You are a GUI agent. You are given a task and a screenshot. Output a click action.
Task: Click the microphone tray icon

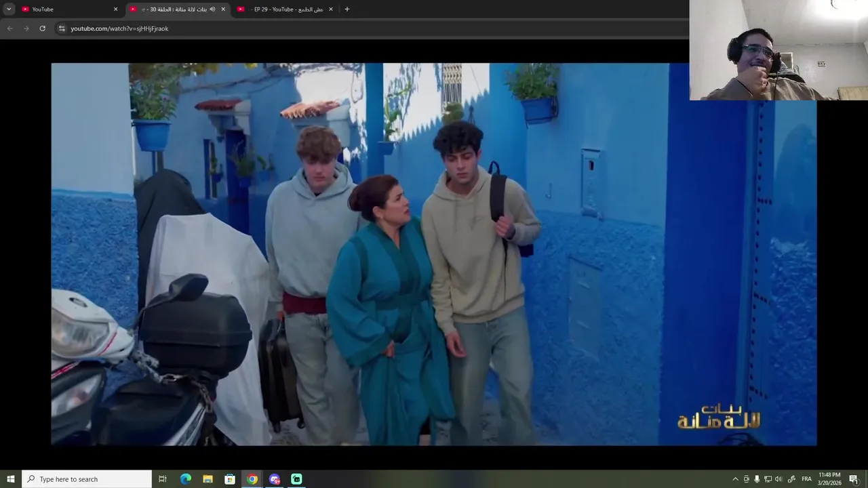coord(757,479)
